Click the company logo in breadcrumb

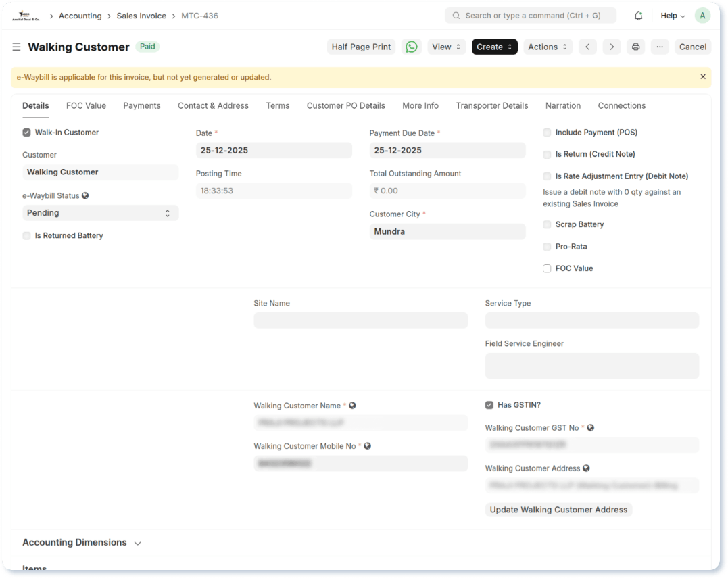[27, 14]
